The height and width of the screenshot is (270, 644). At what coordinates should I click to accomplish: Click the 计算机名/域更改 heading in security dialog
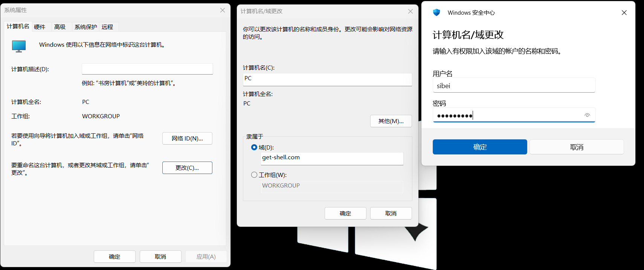[x=468, y=35]
